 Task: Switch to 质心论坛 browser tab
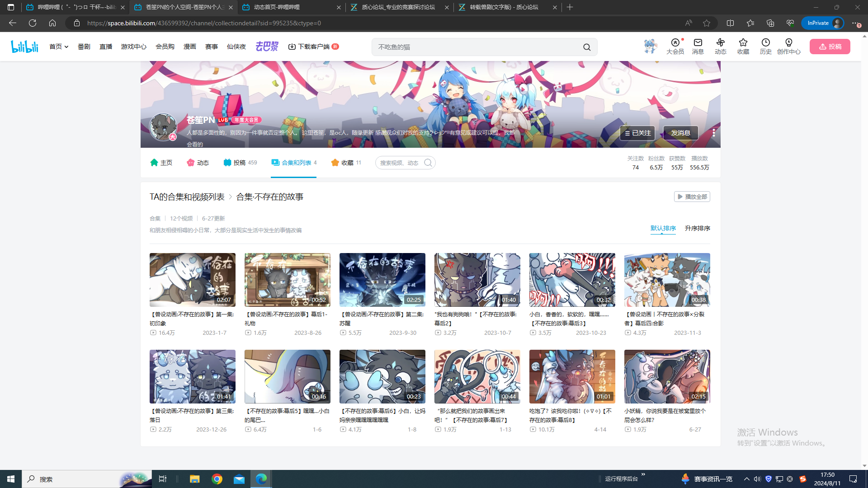[400, 7]
